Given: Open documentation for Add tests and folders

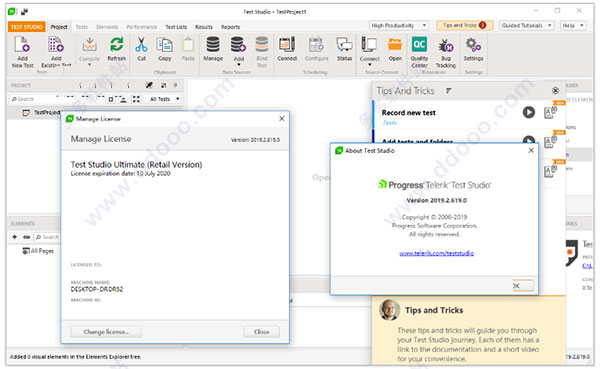Looking at the screenshot, I should click(x=549, y=142).
